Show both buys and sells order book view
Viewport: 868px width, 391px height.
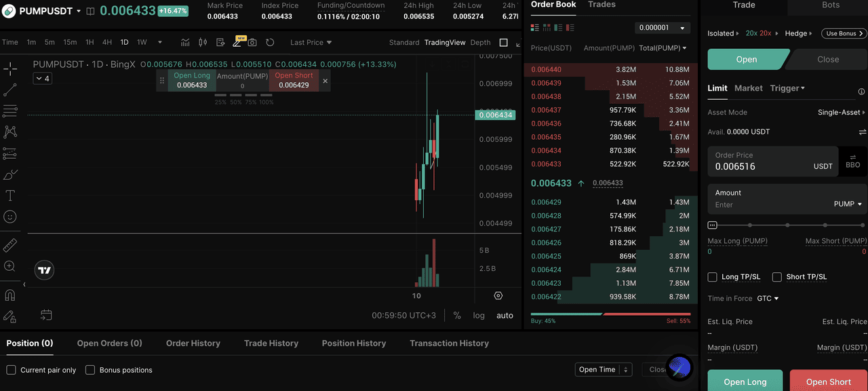535,28
